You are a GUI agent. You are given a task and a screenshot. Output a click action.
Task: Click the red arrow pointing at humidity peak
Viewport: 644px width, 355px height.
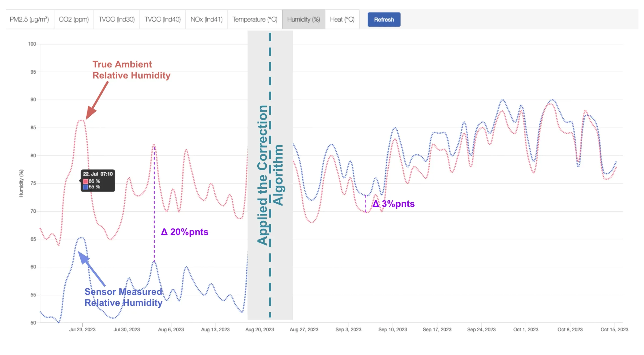click(x=98, y=100)
